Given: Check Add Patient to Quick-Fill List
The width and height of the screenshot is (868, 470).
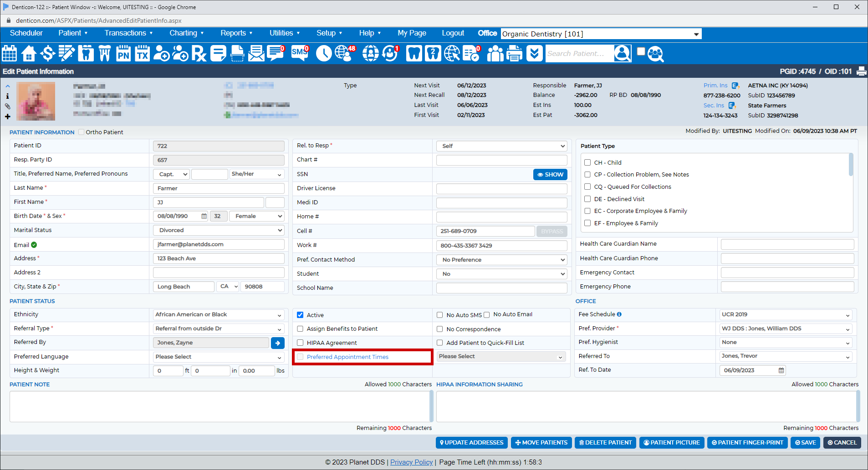Looking at the screenshot, I should pos(439,343).
